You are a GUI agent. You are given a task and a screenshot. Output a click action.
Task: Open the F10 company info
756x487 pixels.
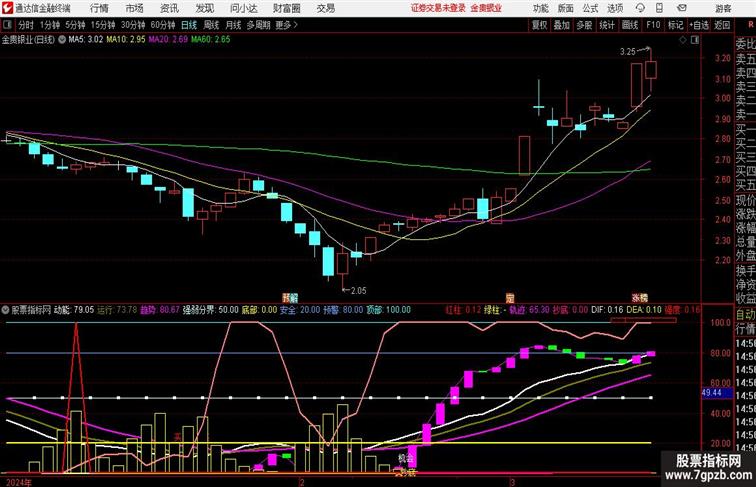pyautogui.click(x=653, y=25)
